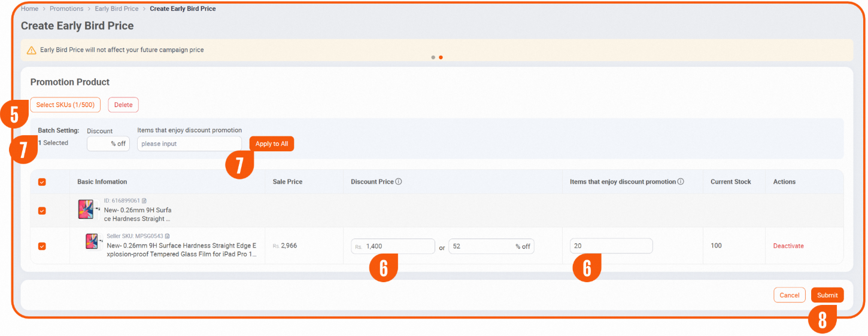The image size is (868, 336).
Task: Click the gray carousel dot in the banner
Action: click(x=433, y=57)
